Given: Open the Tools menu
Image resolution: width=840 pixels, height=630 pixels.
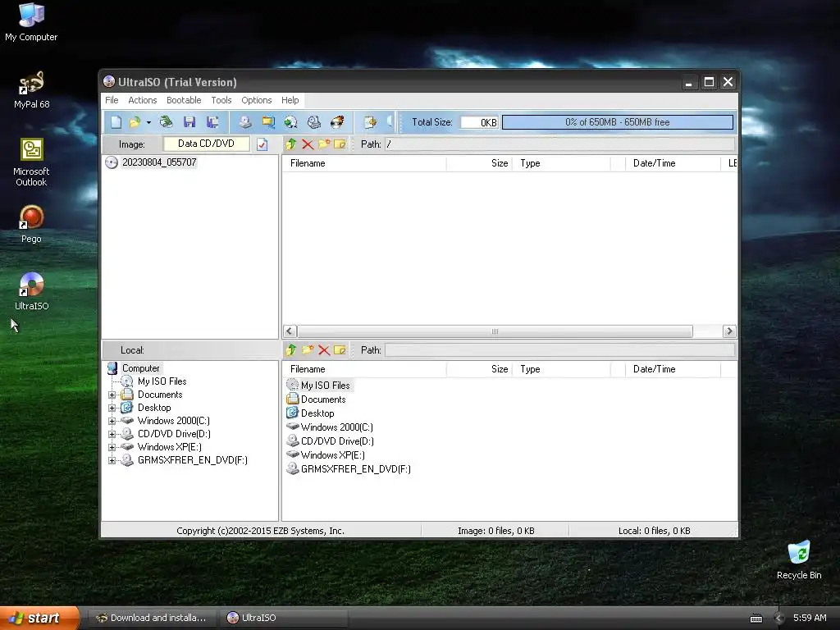Looking at the screenshot, I should [x=221, y=100].
